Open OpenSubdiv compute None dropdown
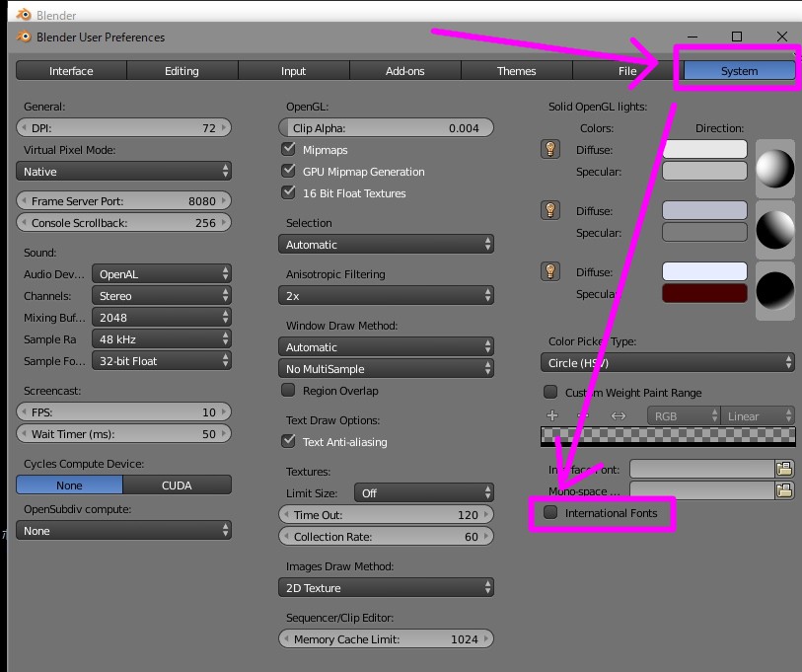 (x=123, y=530)
